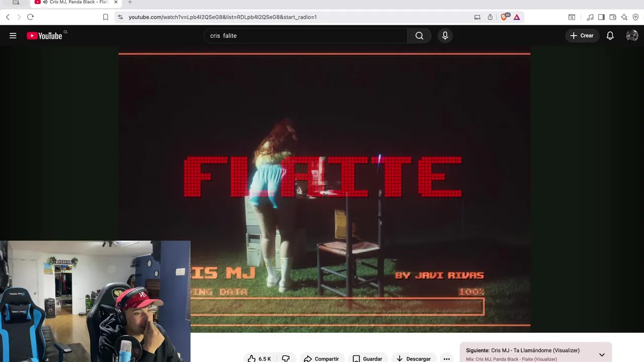Open the three-dot more actions menu

446,358
